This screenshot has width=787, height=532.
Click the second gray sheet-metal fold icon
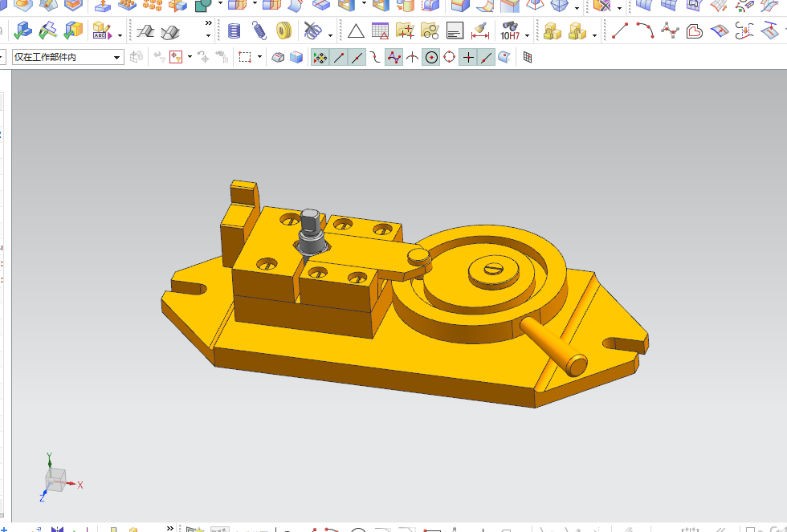(170, 31)
